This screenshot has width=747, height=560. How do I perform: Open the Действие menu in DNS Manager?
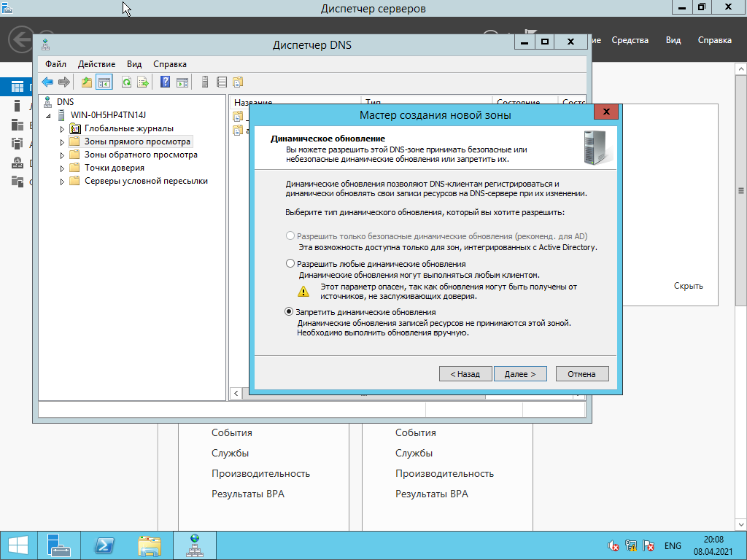97,64
